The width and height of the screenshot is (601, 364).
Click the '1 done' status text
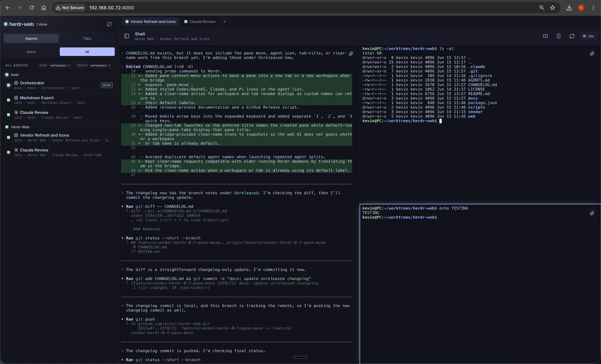click(42, 24)
